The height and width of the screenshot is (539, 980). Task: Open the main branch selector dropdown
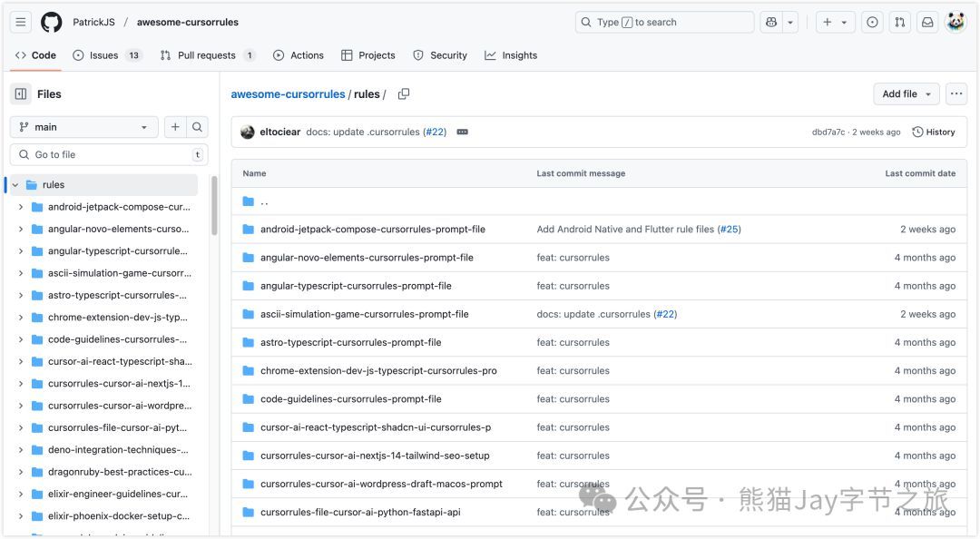point(83,127)
